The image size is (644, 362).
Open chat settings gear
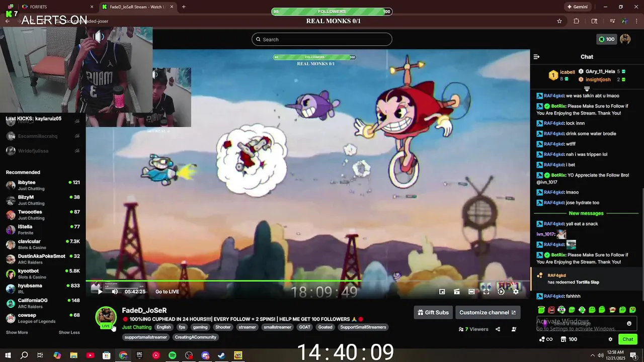(610, 339)
